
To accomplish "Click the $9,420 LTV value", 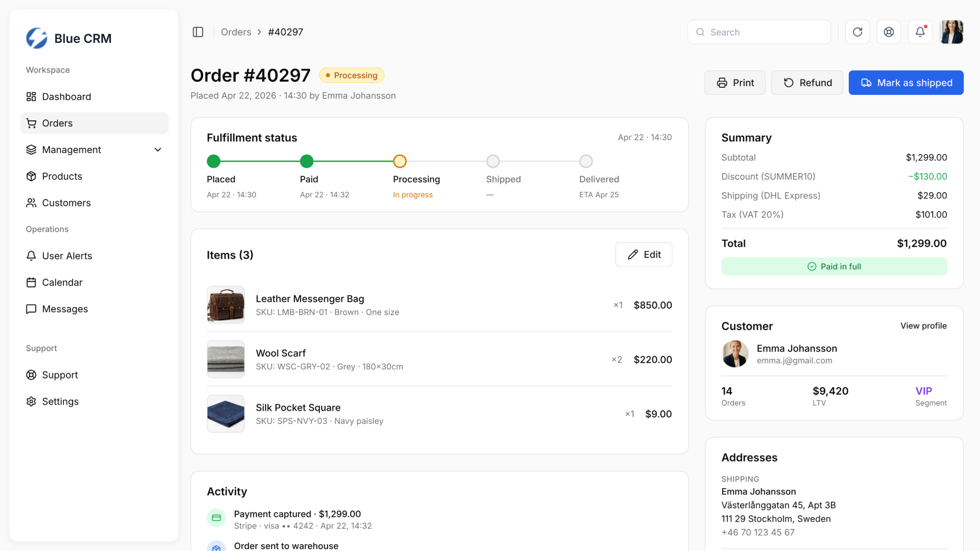I will [830, 391].
